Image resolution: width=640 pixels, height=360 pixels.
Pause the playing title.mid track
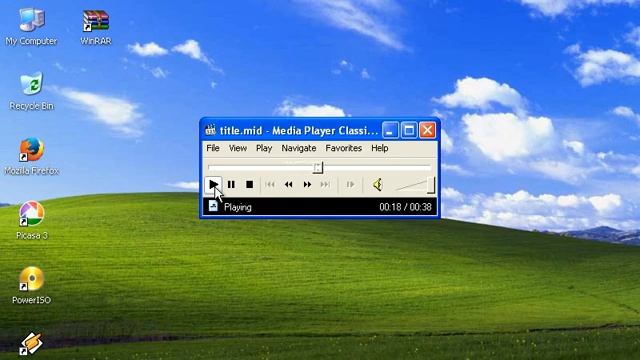[x=231, y=184]
